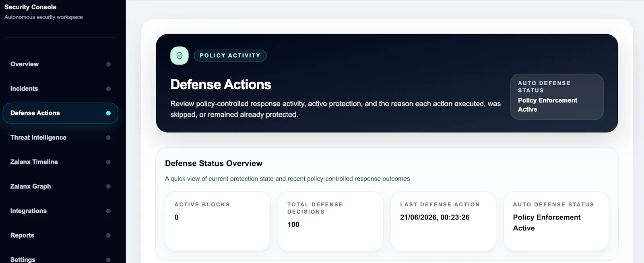Click the dot indicator beside Incidents
Screen dimensions: 644x263
(x=108, y=89)
